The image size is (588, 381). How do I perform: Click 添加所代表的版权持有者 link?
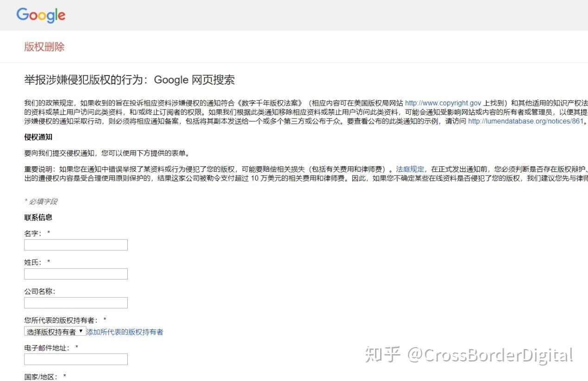tap(125, 332)
